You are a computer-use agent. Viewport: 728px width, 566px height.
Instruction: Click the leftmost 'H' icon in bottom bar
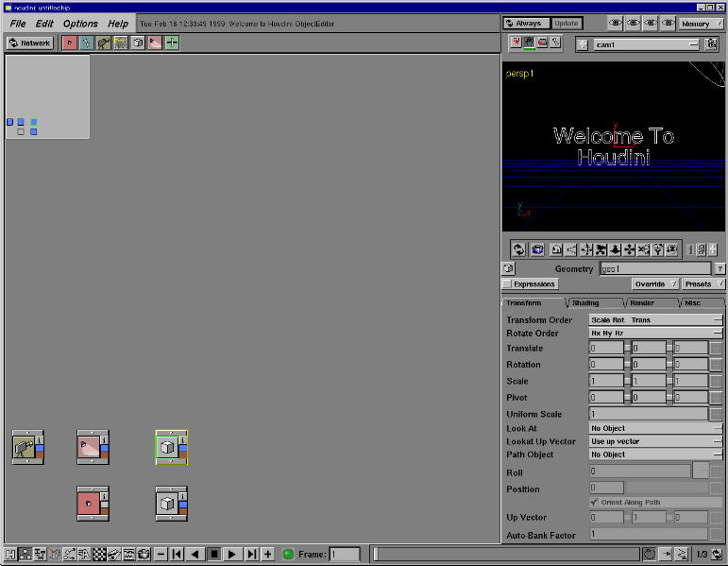tap(10, 554)
